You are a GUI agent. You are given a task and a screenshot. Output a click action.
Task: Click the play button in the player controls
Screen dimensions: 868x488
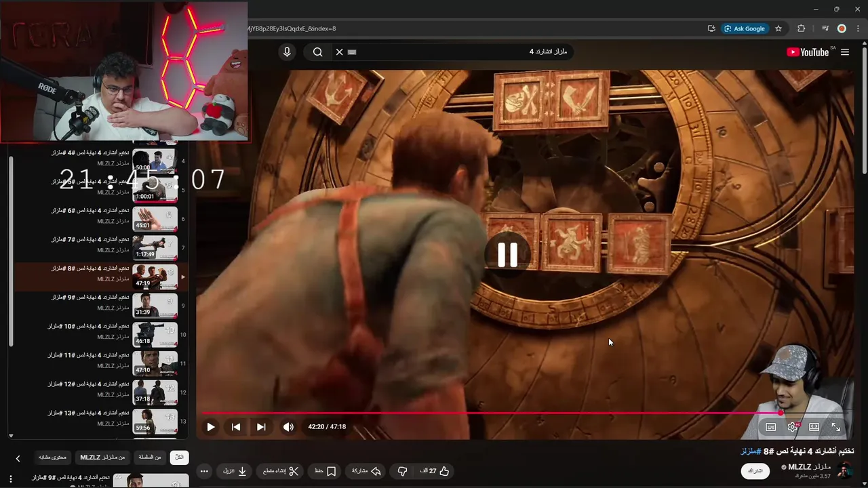(x=211, y=427)
